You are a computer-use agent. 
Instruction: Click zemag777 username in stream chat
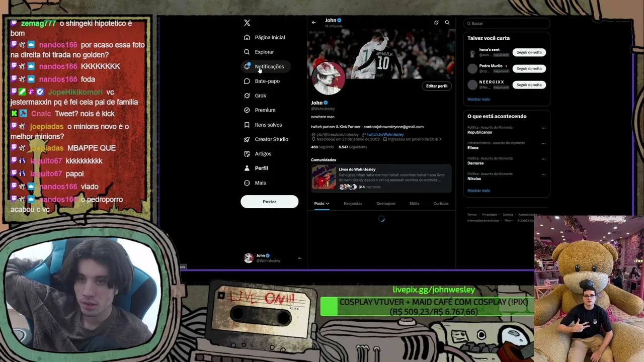(x=39, y=23)
